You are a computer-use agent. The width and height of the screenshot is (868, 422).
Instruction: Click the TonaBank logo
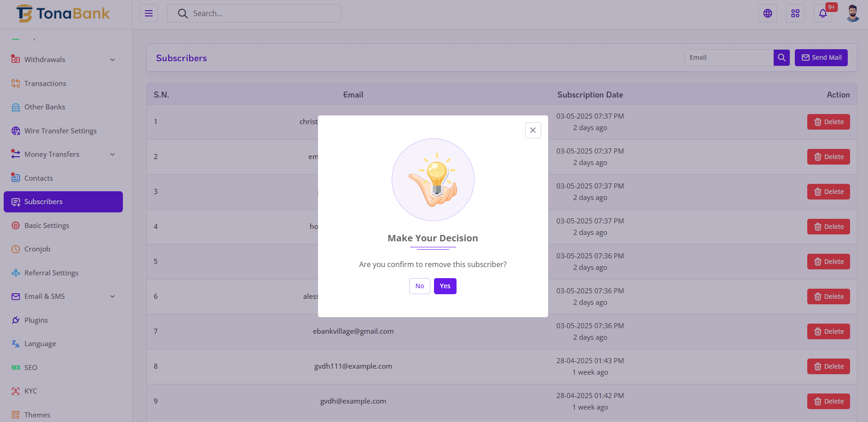(x=63, y=14)
